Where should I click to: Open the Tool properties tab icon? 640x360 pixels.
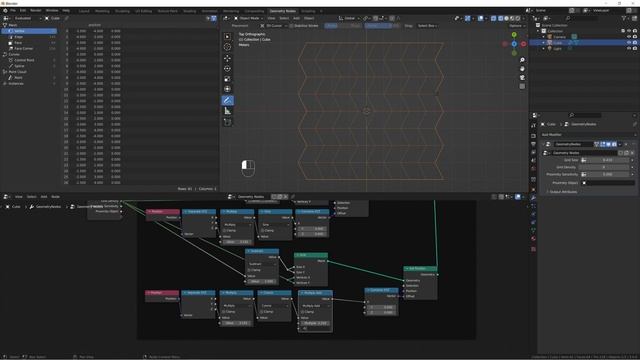coord(533,126)
